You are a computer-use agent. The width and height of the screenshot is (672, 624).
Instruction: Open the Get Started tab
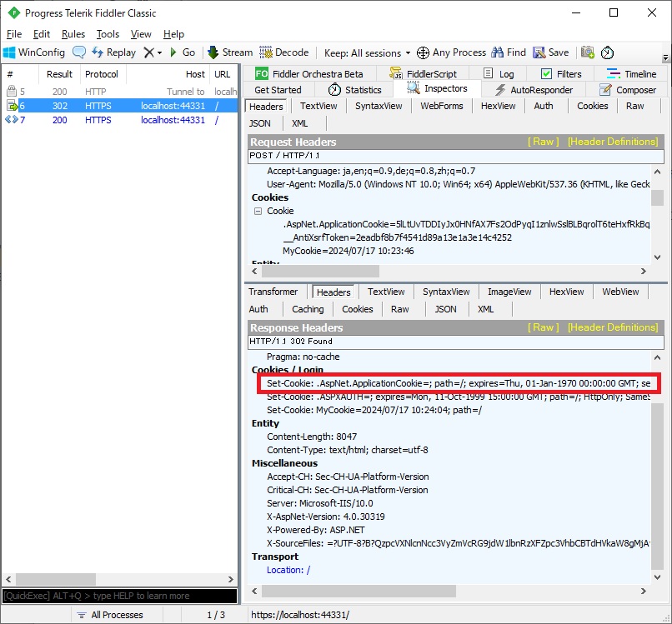click(x=278, y=90)
